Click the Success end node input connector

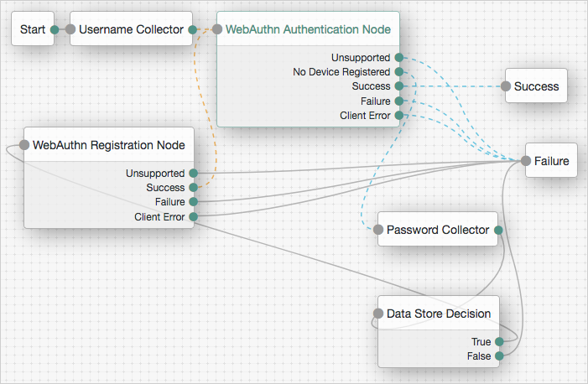(x=506, y=86)
